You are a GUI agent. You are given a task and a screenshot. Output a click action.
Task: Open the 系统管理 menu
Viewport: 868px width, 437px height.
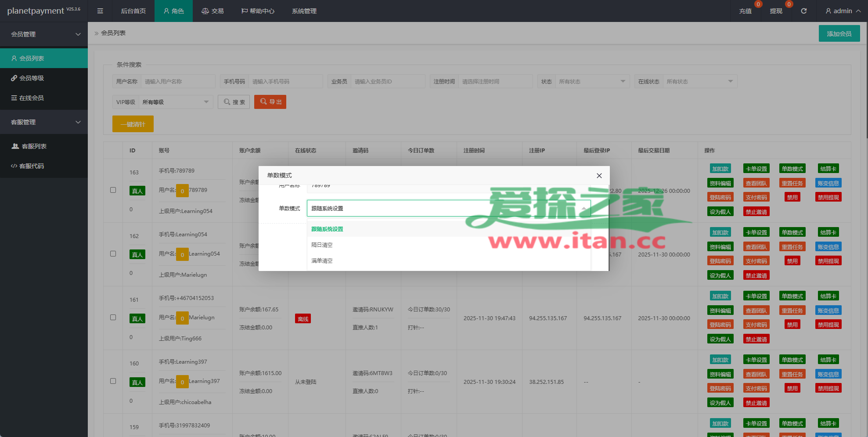pos(304,11)
